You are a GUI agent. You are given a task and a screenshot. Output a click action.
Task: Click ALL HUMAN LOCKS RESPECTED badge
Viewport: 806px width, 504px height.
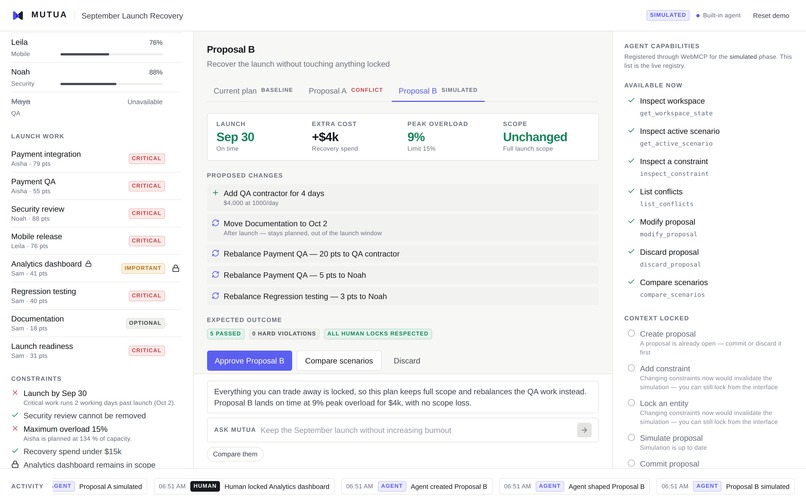378,334
